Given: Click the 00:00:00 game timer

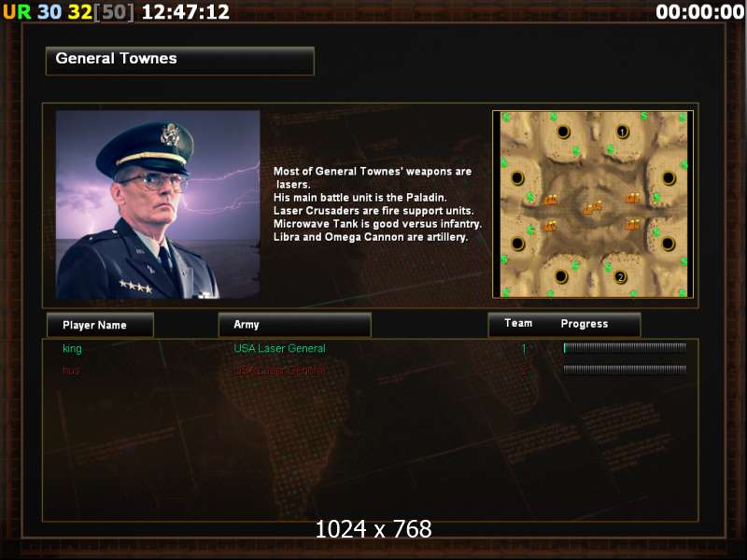Looking at the screenshot, I should point(699,12).
